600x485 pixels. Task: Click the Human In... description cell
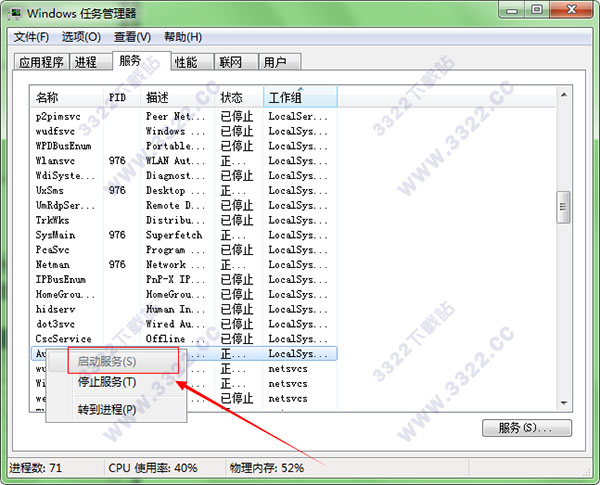tap(175, 309)
